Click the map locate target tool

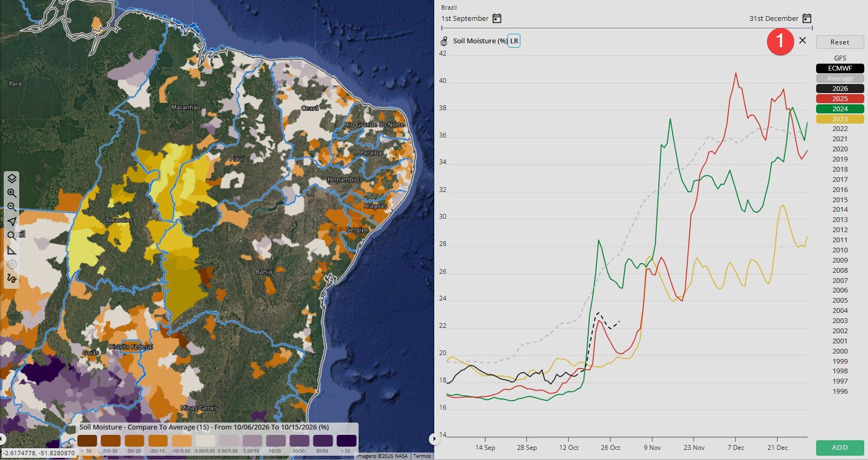[12, 264]
